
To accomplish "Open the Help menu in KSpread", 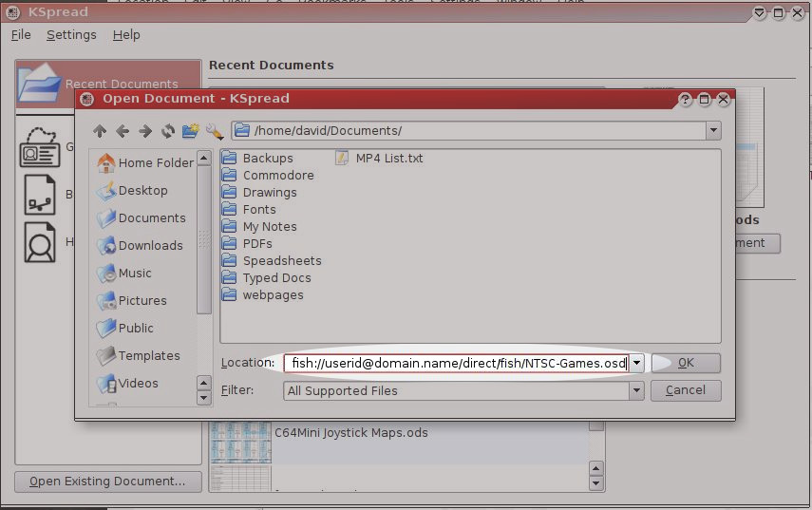I will [126, 35].
